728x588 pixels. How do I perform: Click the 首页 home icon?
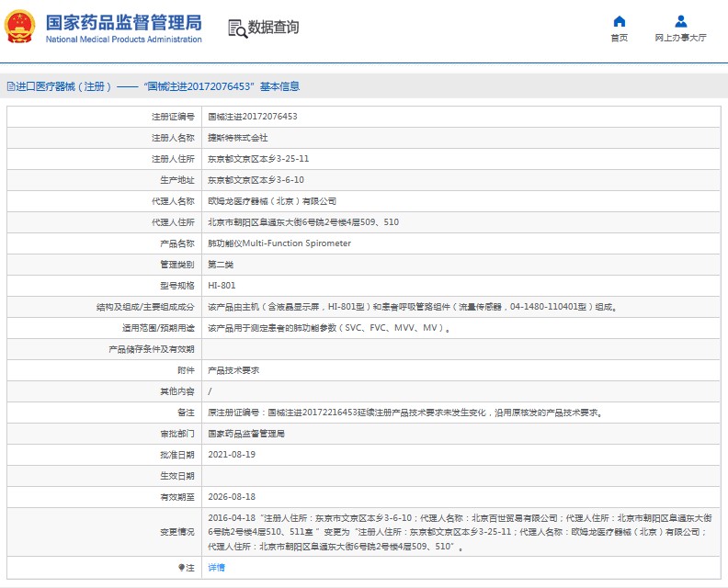619,21
